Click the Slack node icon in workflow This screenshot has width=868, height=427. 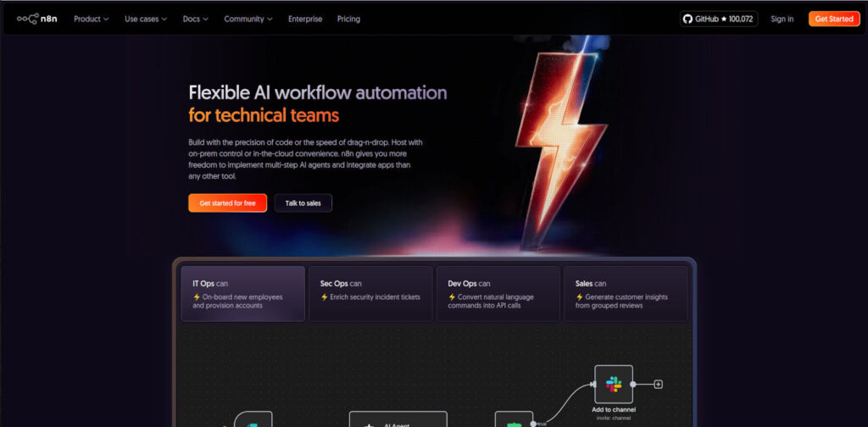click(x=614, y=384)
